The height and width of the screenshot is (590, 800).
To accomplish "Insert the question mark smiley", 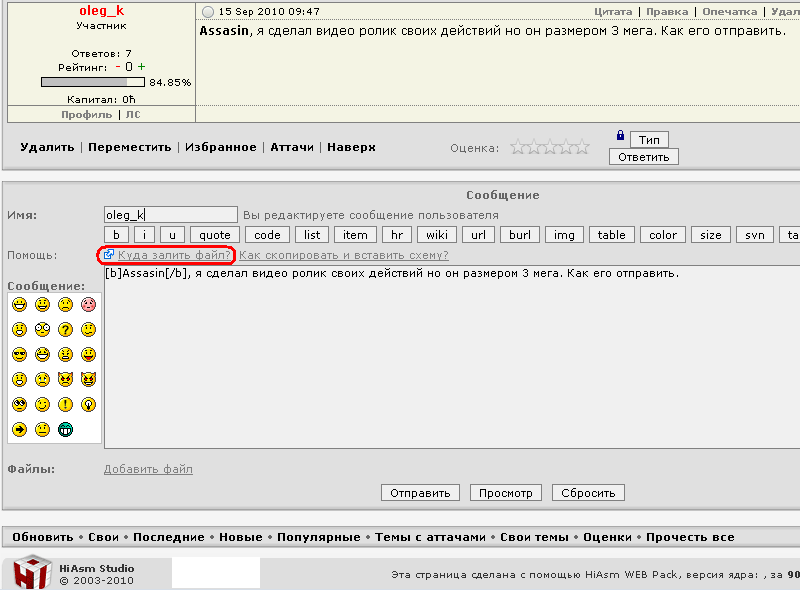I will click(x=65, y=329).
